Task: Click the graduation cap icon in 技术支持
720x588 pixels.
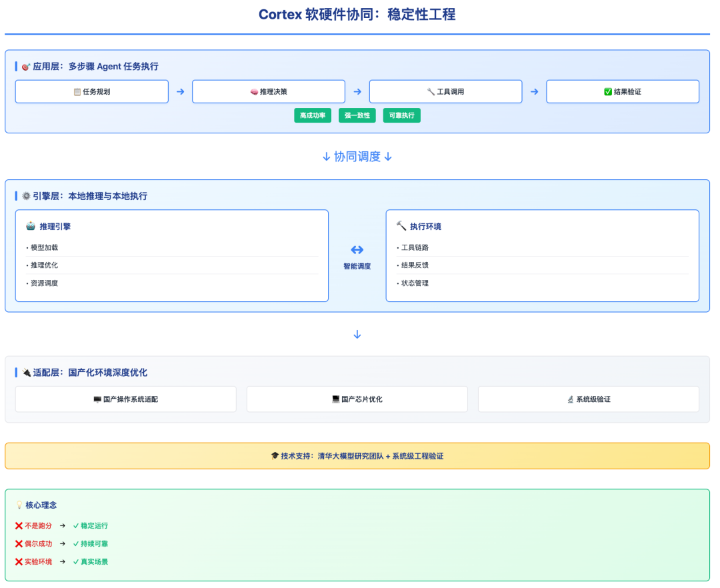Action: point(275,456)
